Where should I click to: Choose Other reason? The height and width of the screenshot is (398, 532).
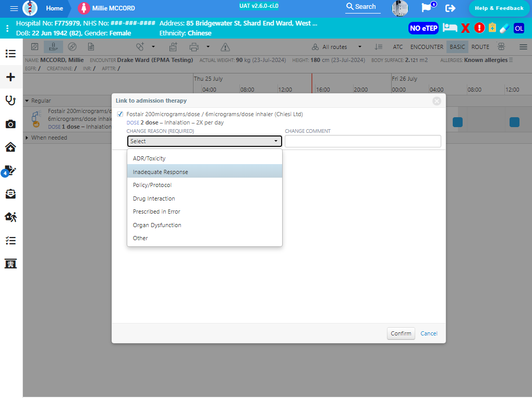(204, 238)
